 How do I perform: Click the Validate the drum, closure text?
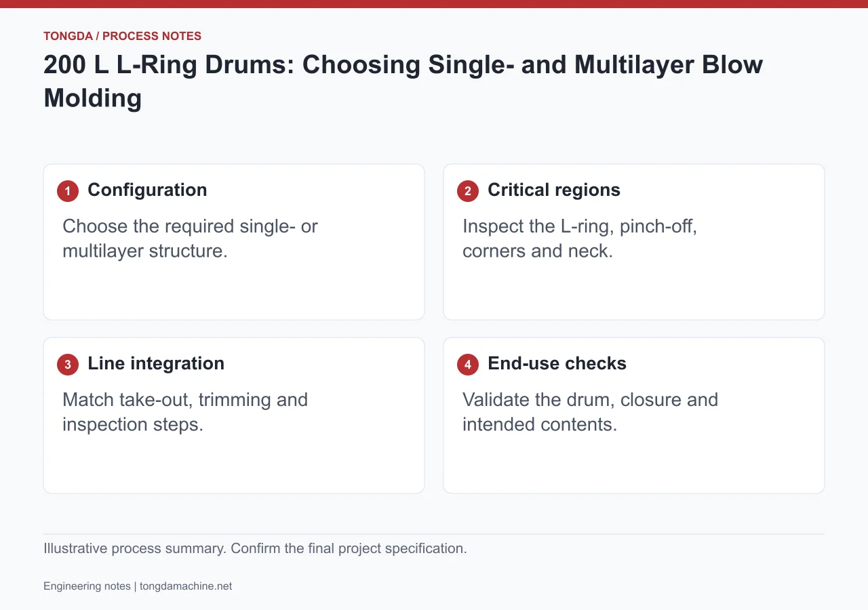[590, 412]
